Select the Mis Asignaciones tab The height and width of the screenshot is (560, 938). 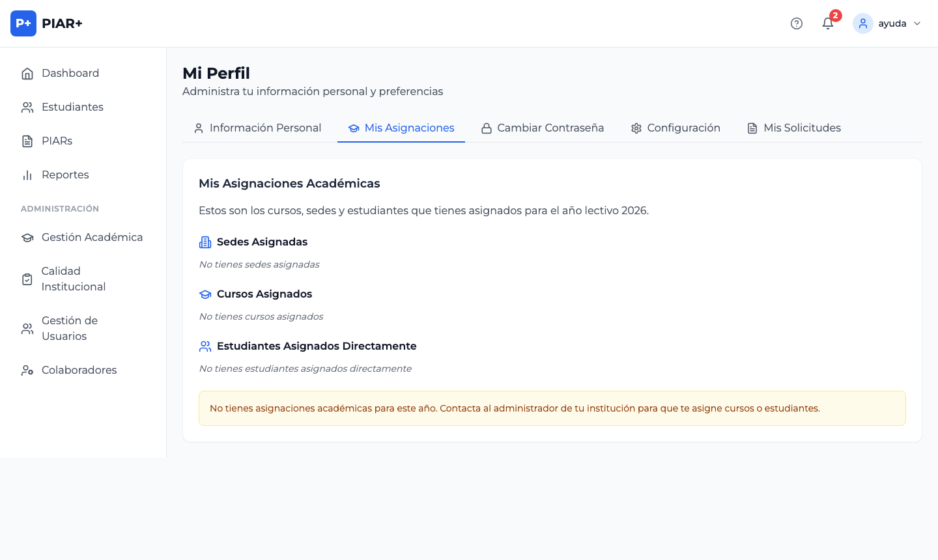(401, 128)
